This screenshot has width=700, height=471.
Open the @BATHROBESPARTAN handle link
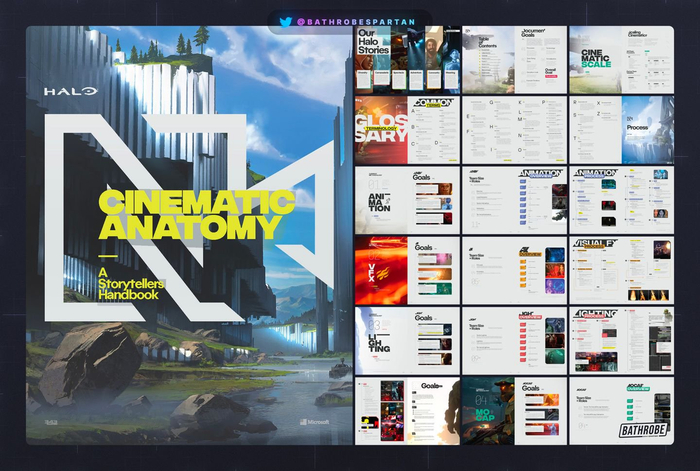pos(356,21)
